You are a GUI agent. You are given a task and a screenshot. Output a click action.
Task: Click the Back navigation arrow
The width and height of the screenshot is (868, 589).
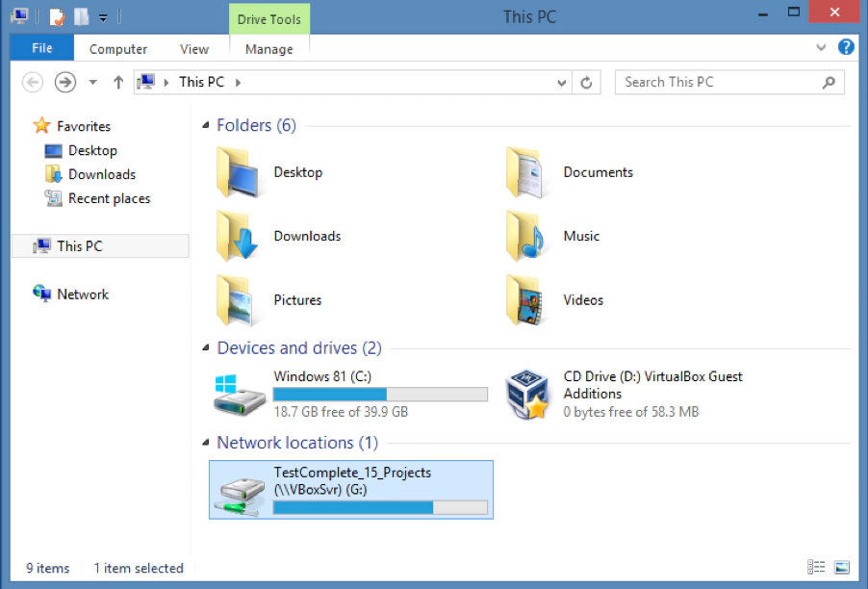(33, 83)
